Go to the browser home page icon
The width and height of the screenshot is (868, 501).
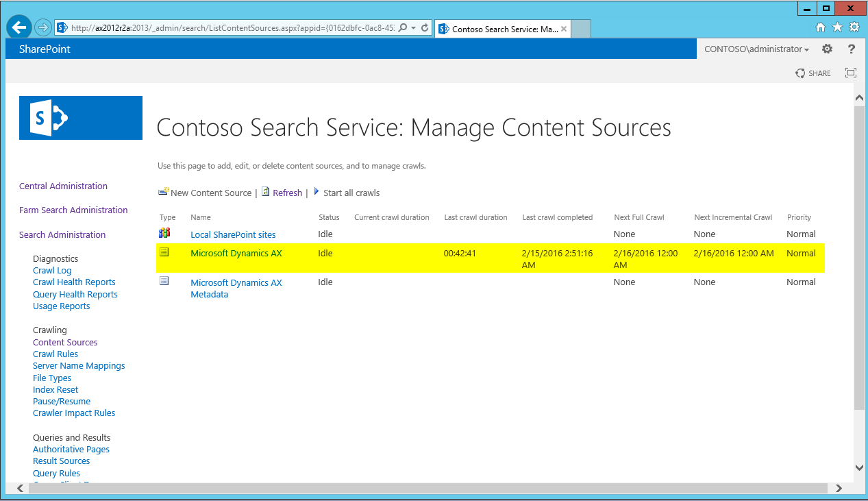[821, 27]
